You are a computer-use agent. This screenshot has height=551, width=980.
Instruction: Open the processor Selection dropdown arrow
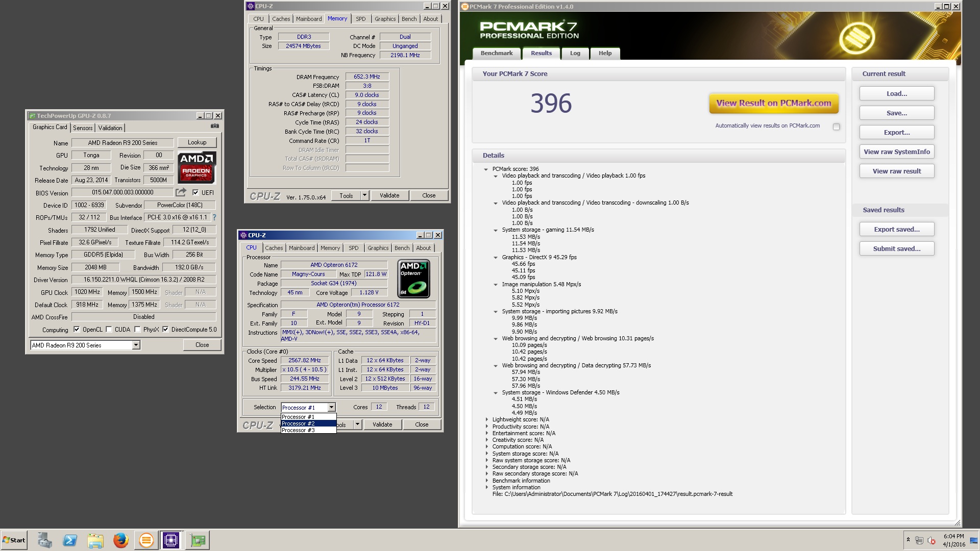pos(331,407)
